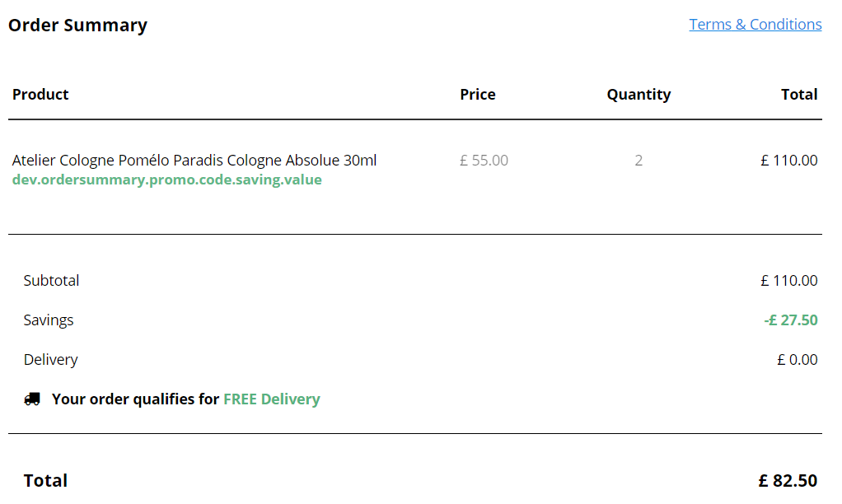Click the Subtotal amount £ 110.00

click(x=788, y=281)
